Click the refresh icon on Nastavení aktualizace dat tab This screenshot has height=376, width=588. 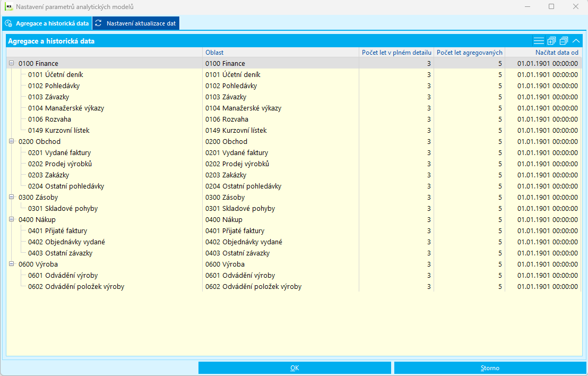click(x=98, y=23)
